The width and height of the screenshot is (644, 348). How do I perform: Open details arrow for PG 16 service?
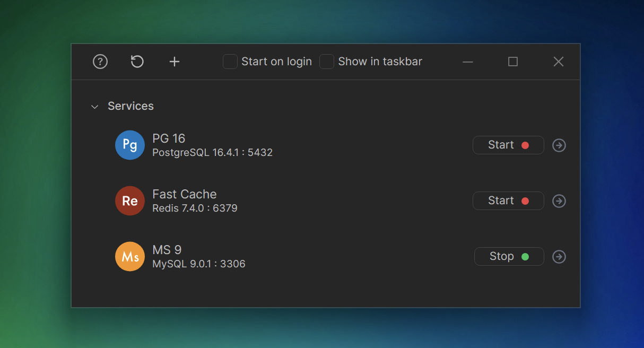[x=559, y=145]
